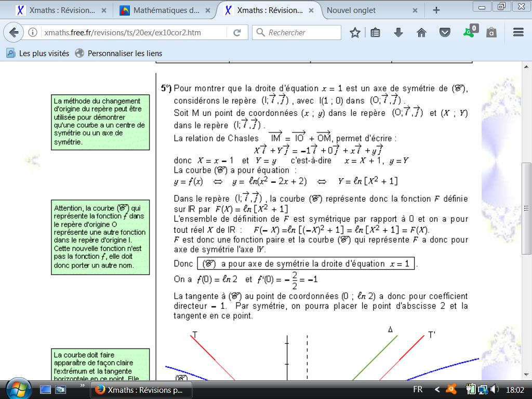This screenshot has height=399, width=532.
Task: Click the boxed conclusion about axe de symétrie
Action: click(306, 263)
